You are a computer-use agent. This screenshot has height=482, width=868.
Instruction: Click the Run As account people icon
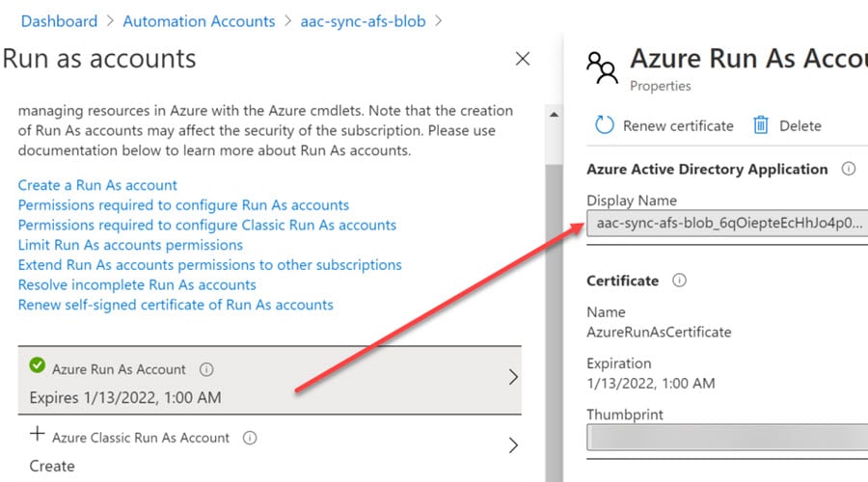[602, 67]
